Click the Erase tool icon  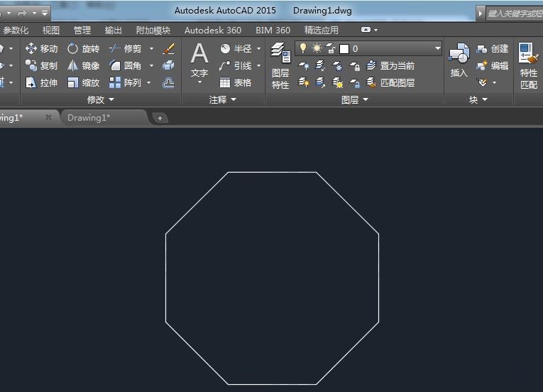click(169, 48)
